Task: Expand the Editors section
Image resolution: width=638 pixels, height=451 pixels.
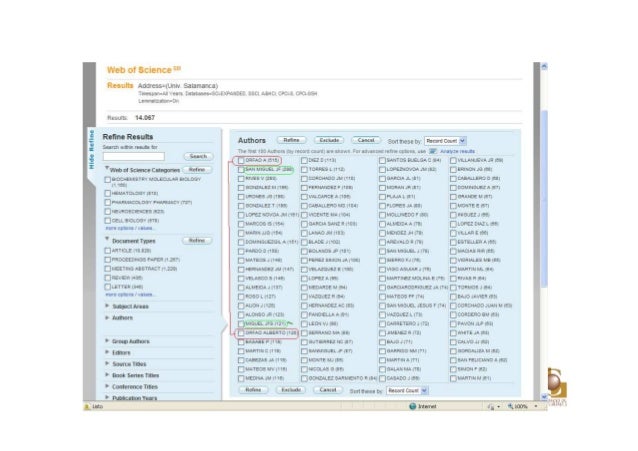Action: point(107,352)
